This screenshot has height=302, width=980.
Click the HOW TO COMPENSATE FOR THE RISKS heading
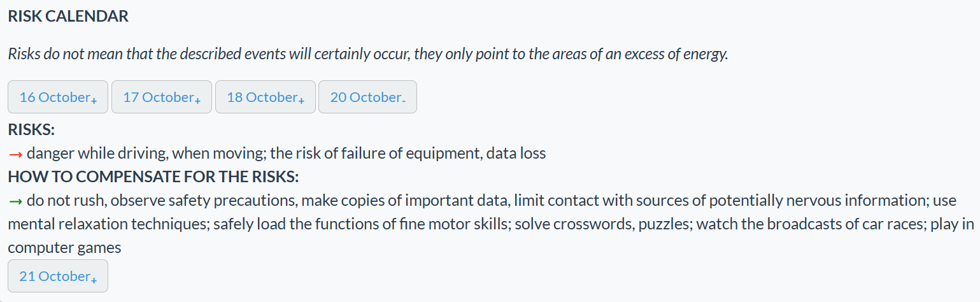point(153,176)
